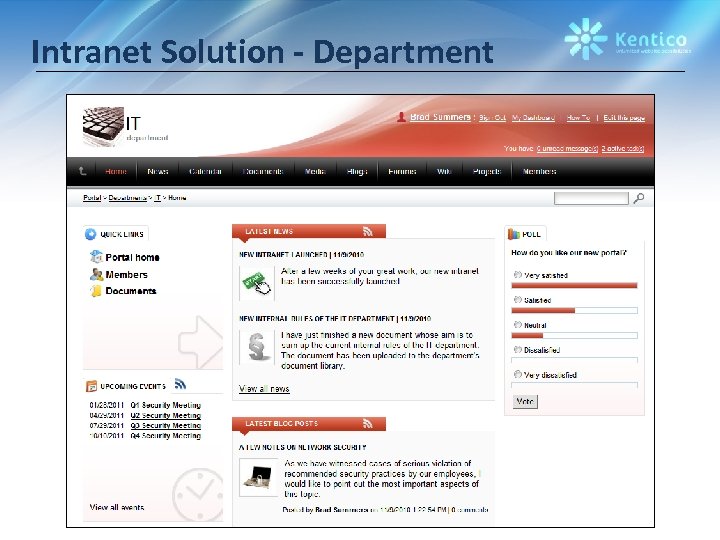Click the Kentico logo
This screenshot has width=720, height=540.
(x=627, y=39)
